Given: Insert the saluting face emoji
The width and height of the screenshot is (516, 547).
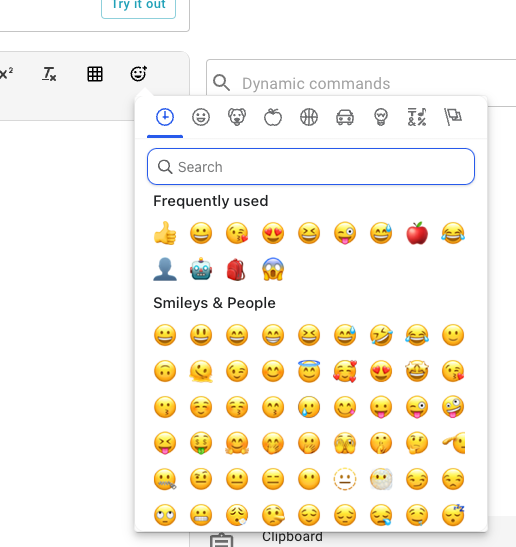Looking at the screenshot, I should point(453,443).
